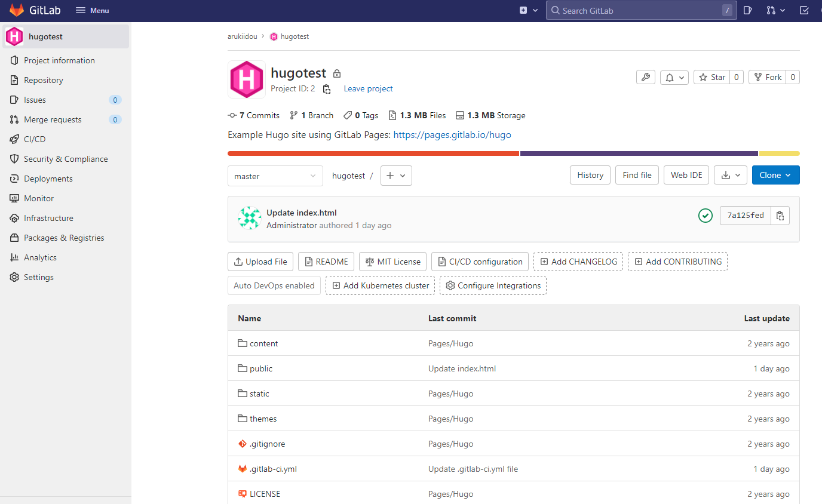Open pages.gitlab.io/hugo link

[x=452, y=135]
